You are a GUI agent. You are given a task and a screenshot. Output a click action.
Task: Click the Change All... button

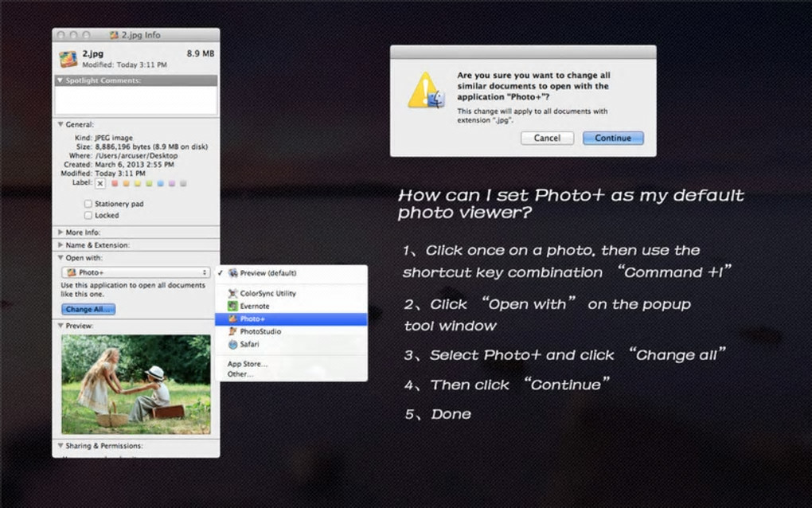tap(88, 309)
